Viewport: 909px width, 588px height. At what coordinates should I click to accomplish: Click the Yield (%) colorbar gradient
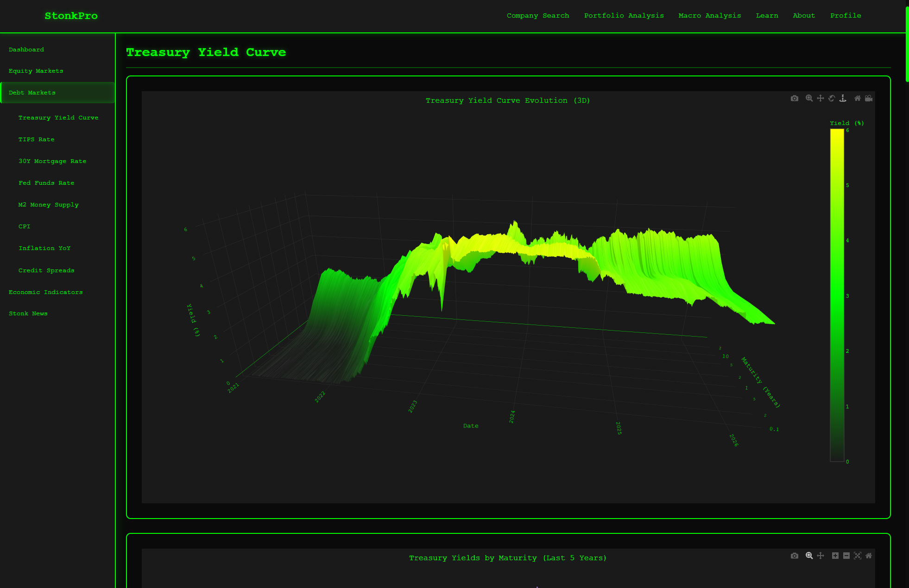point(837,295)
